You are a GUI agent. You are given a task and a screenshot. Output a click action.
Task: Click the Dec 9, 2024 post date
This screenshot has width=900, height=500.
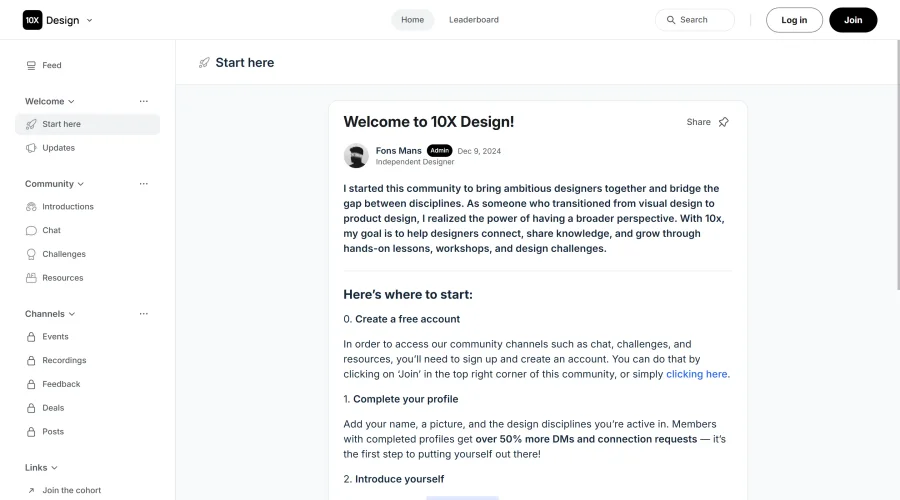[x=479, y=151]
